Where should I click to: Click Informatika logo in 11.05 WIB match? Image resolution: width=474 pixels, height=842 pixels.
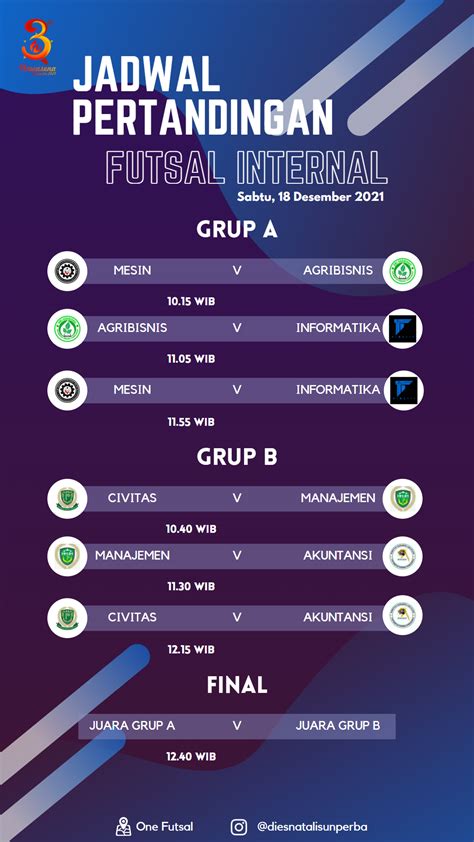[x=403, y=329]
